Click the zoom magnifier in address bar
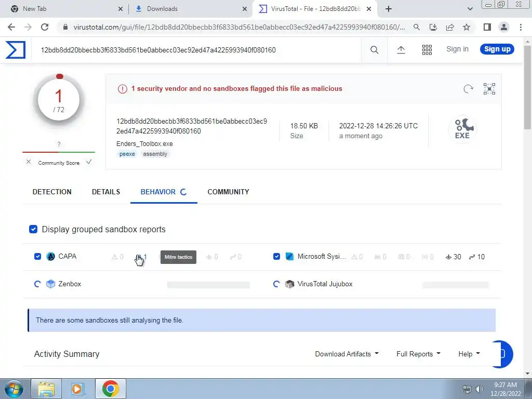The image size is (532, 399). 417,27
